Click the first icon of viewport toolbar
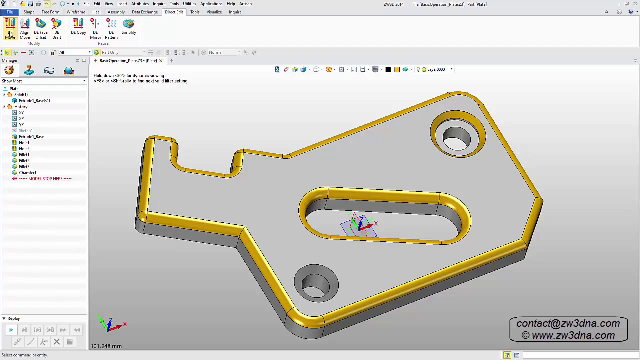This screenshot has height=360, width=640. (x=277, y=69)
